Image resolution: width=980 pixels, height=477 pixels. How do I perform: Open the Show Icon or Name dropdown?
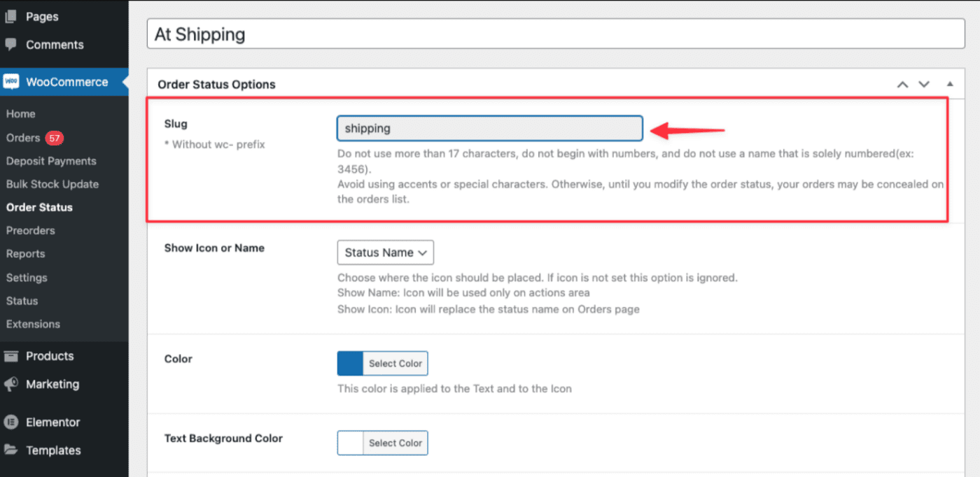pos(385,252)
